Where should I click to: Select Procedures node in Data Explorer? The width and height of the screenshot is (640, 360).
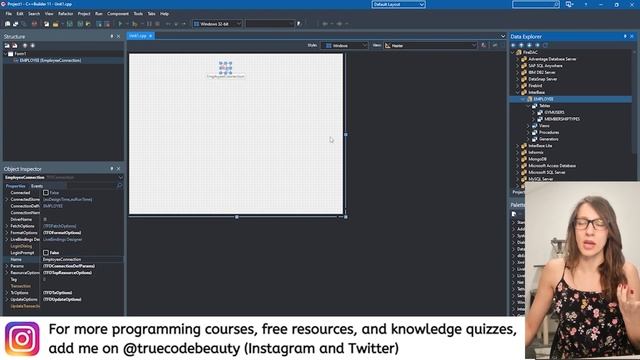click(549, 132)
